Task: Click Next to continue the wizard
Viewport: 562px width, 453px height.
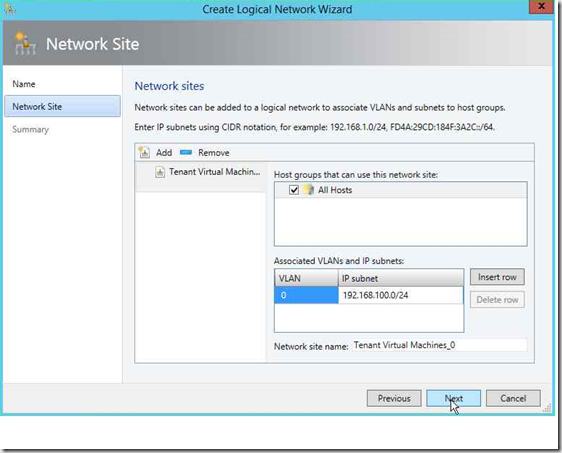Action: click(x=453, y=399)
